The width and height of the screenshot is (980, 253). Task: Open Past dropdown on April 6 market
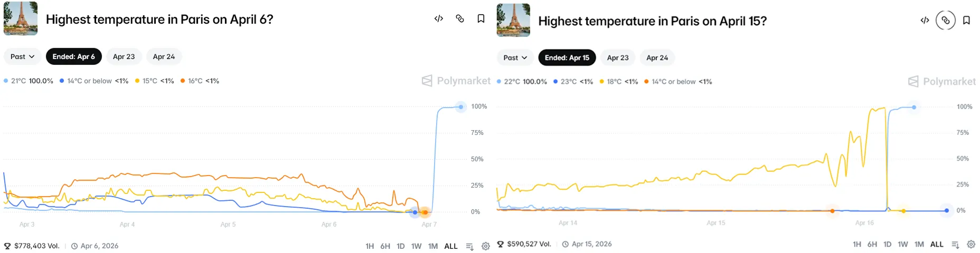(23, 56)
